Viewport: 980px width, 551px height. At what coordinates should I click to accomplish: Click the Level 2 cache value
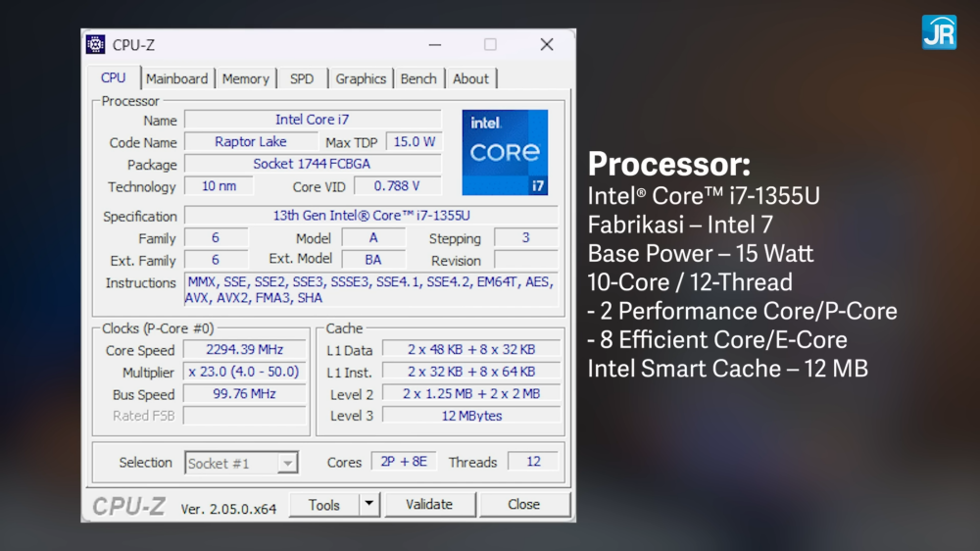(471, 394)
